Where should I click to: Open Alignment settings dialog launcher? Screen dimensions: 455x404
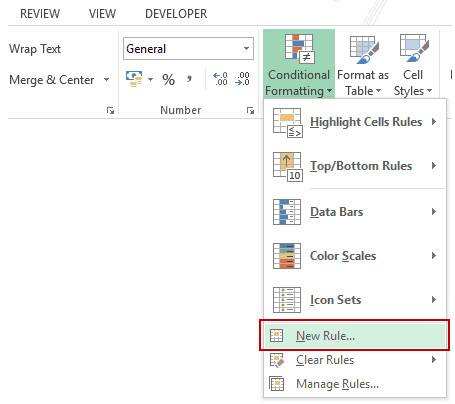click(110, 110)
